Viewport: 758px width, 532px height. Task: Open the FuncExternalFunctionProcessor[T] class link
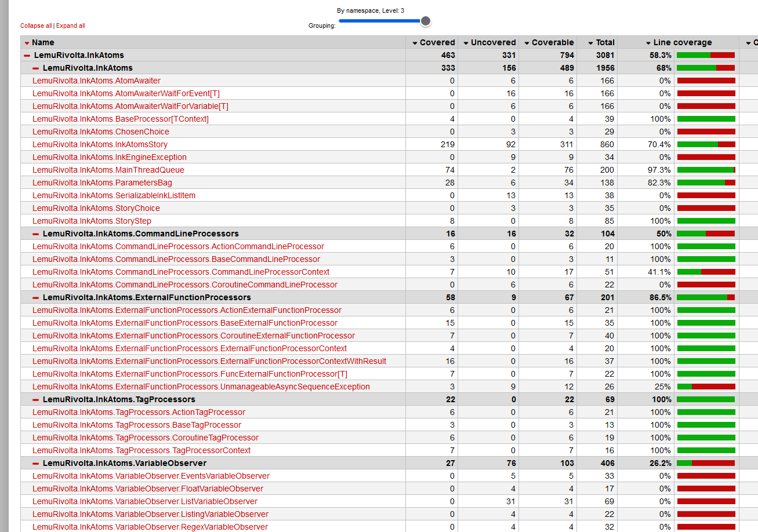click(x=190, y=374)
